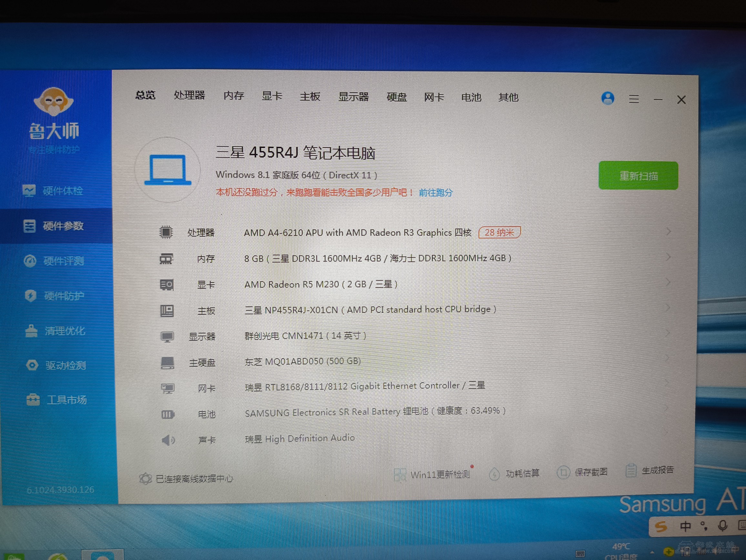Click the 前往跑分 link
Screen dimensions: 746x560
coord(435,193)
